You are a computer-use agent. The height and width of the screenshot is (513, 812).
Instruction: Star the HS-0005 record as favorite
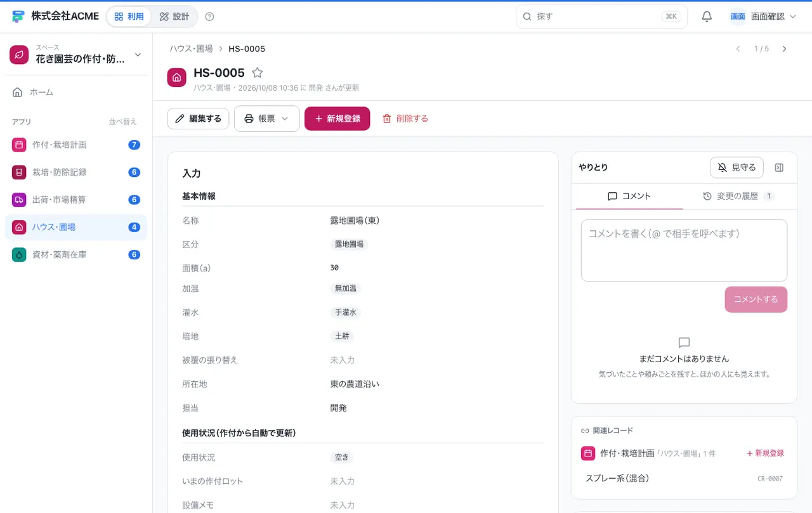click(x=257, y=73)
